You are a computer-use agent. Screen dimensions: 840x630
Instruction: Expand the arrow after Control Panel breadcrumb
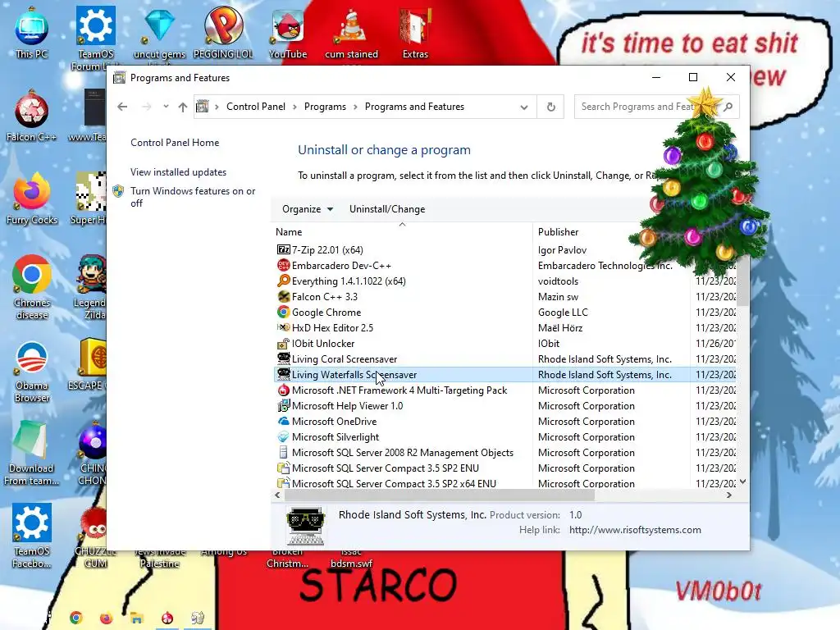tap(294, 107)
